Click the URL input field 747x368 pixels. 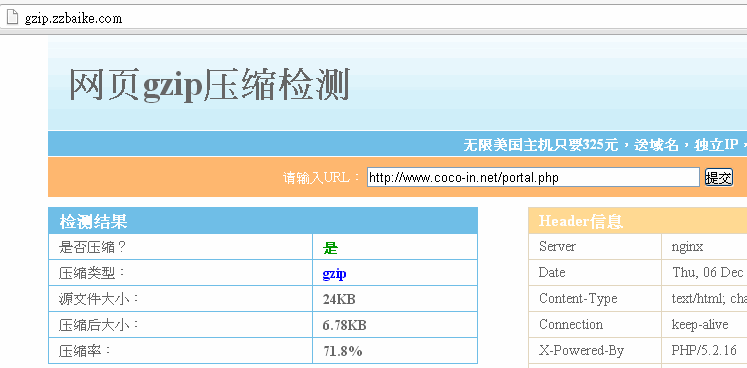533,177
